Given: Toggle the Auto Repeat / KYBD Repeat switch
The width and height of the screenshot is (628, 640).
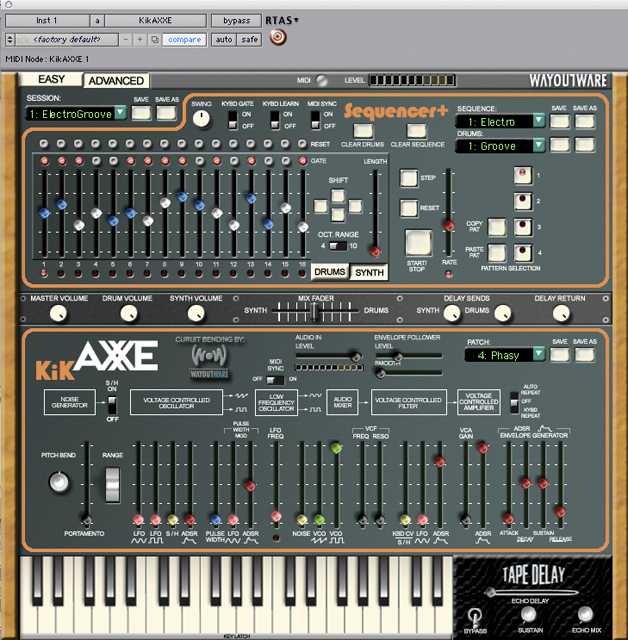Looking at the screenshot, I should pyautogui.click(x=515, y=402).
